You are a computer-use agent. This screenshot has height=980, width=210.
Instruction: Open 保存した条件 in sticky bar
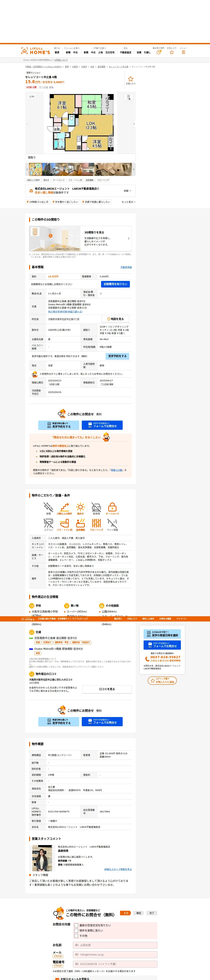[x=148, y=619]
